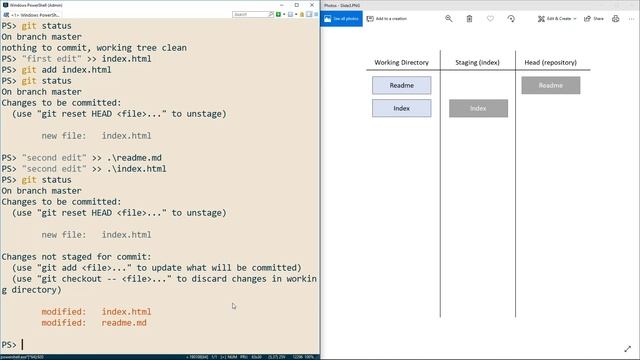Click the zoom magnifier icon in Photos

449,19
